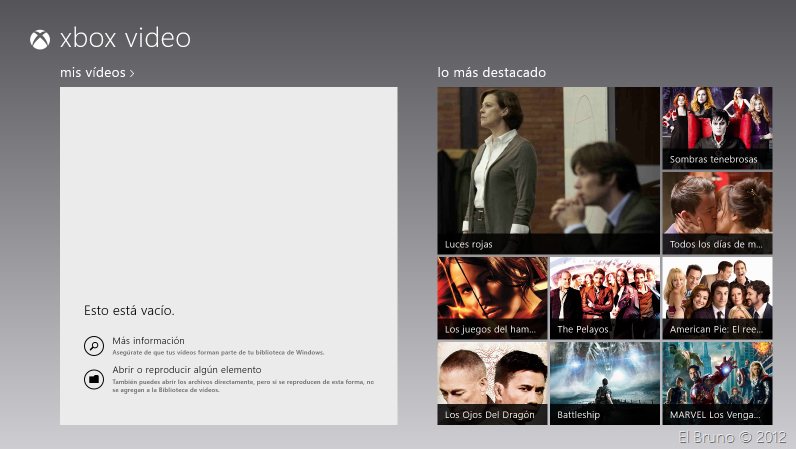Viewport: 796px width, 449px height.
Task: Select Los Ojos Del Dragón thumbnail
Action: tap(492, 383)
